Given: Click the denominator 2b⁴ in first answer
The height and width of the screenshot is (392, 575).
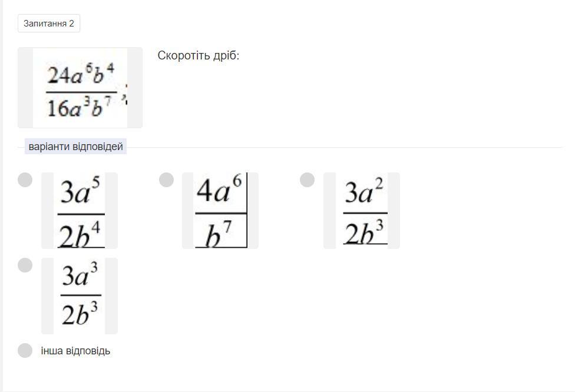Looking at the screenshot, I should [x=79, y=234].
